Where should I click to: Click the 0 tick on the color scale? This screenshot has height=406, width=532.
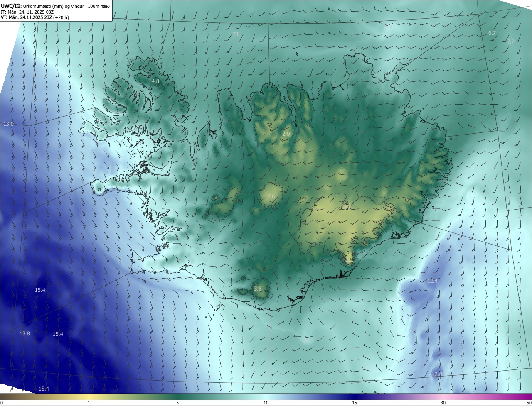pos(2,403)
